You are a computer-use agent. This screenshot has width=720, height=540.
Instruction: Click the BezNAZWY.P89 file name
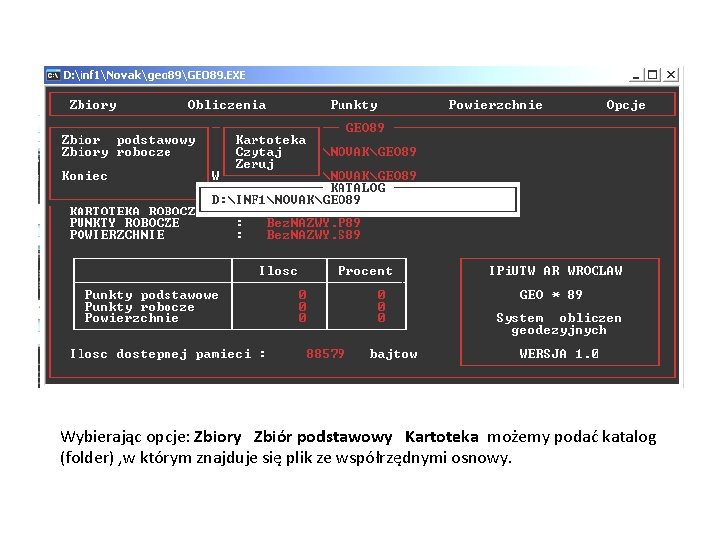(314, 223)
